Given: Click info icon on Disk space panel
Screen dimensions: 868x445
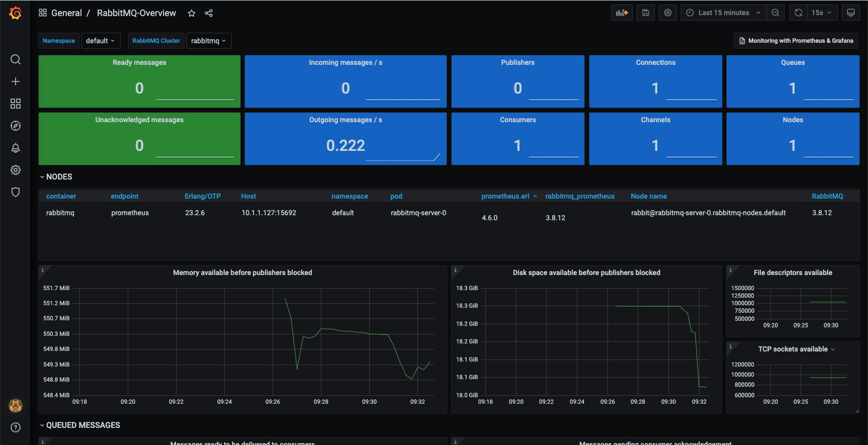Looking at the screenshot, I should (456, 270).
